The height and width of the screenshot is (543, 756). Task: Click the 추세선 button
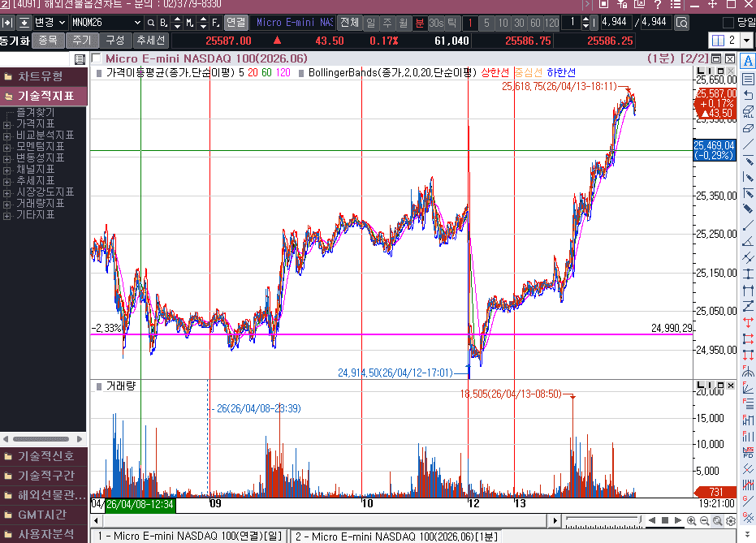[150, 40]
